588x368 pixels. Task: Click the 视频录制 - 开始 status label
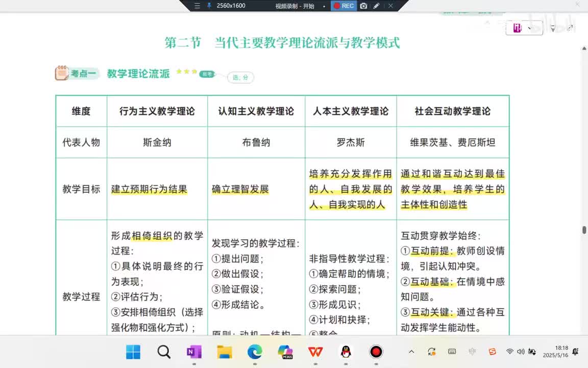point(295,6)
